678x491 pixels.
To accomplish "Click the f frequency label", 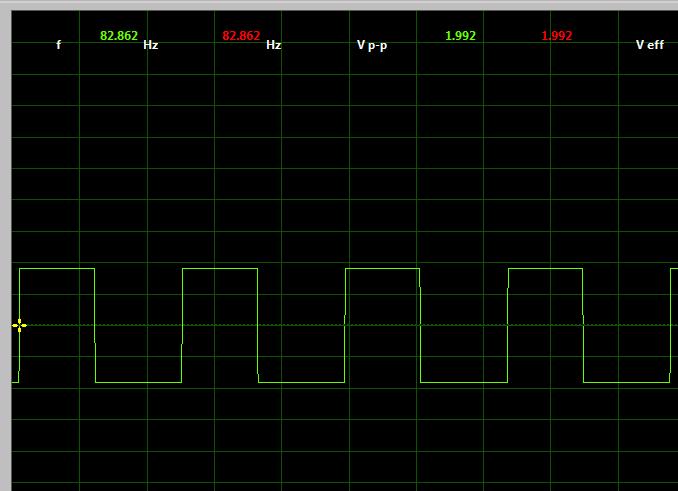I will [x=58, y=45].
